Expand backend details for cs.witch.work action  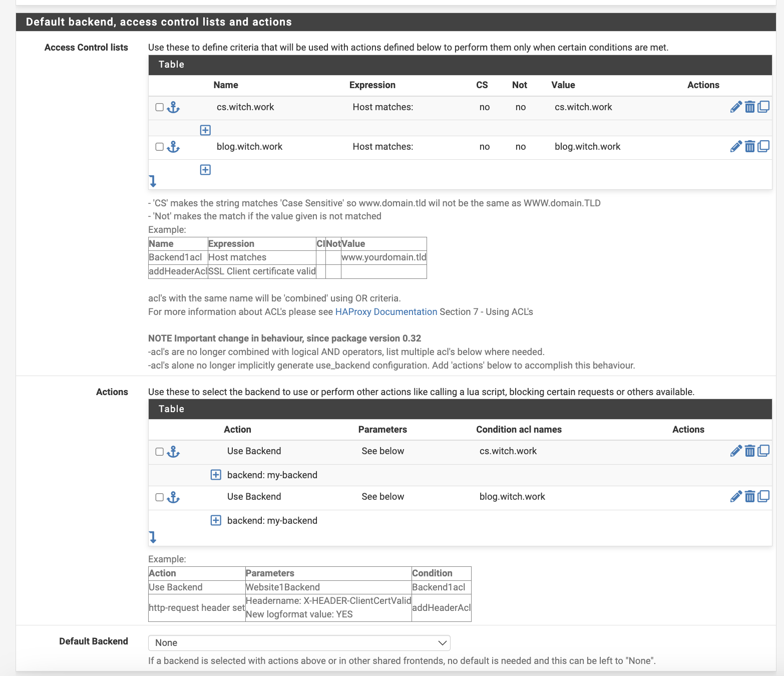(216, 475)
